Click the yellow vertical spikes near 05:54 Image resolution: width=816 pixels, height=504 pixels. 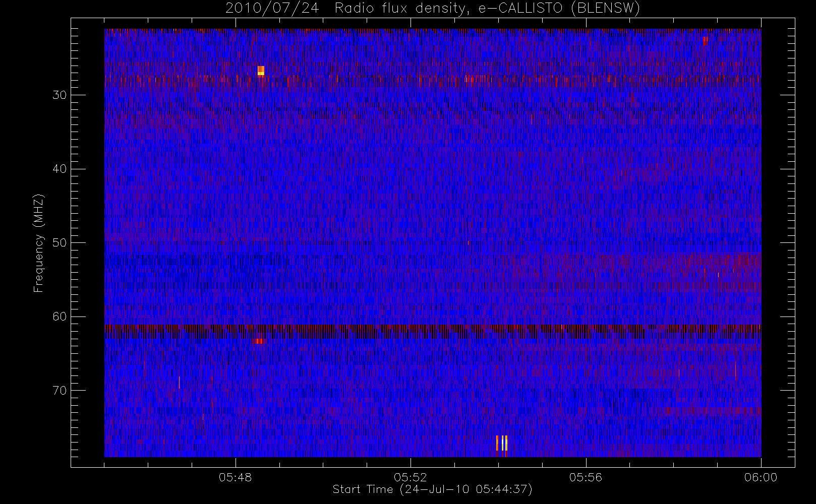pyautogui.click(x=502, y=443)
